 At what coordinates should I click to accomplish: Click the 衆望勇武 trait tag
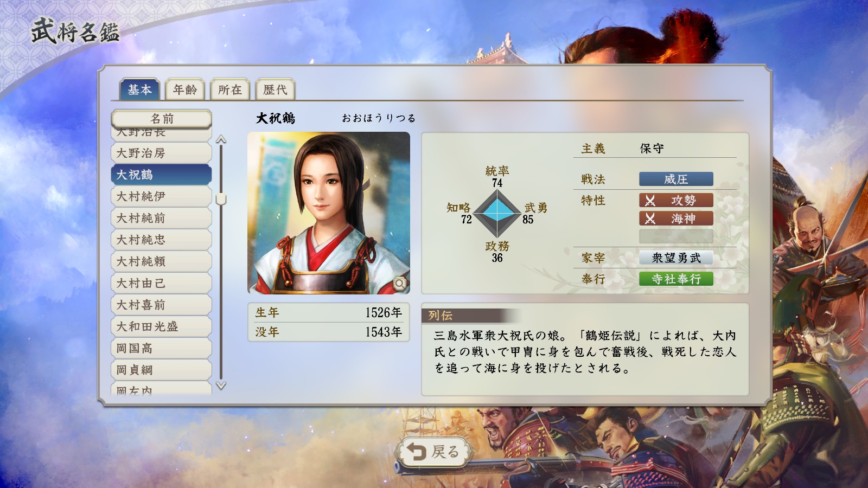click(676, 258)
